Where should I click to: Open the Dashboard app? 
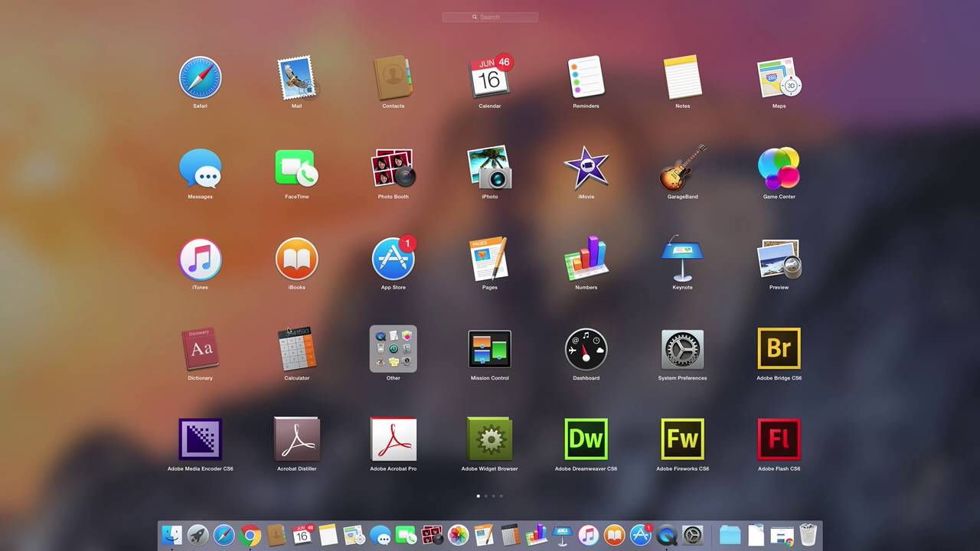(x=586, y=350)
